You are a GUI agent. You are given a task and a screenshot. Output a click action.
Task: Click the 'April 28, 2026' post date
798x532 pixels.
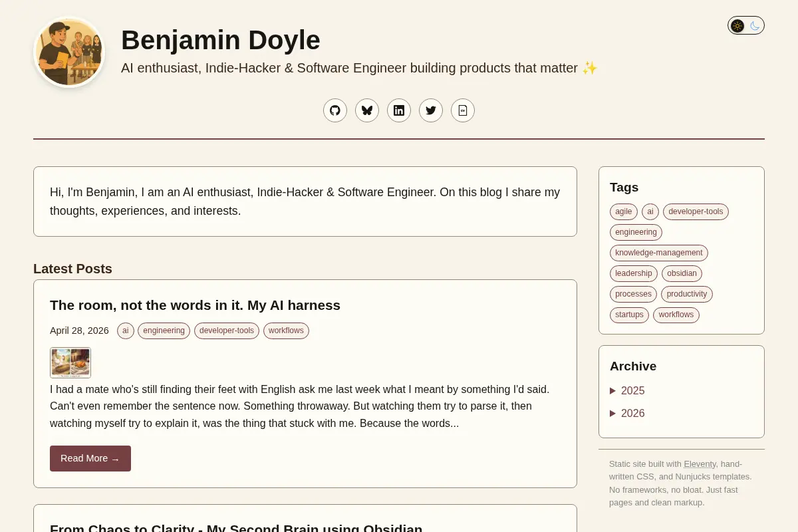click(x=79, y=331)
